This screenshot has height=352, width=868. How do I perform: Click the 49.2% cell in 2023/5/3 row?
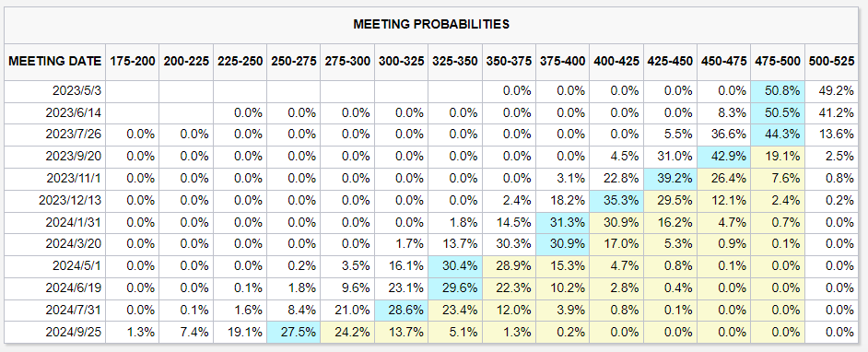830,91
